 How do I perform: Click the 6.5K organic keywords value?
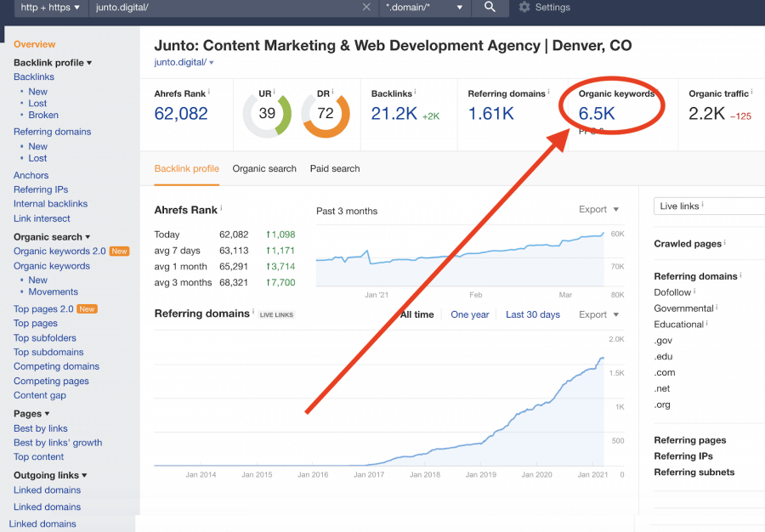pos(597,114)
